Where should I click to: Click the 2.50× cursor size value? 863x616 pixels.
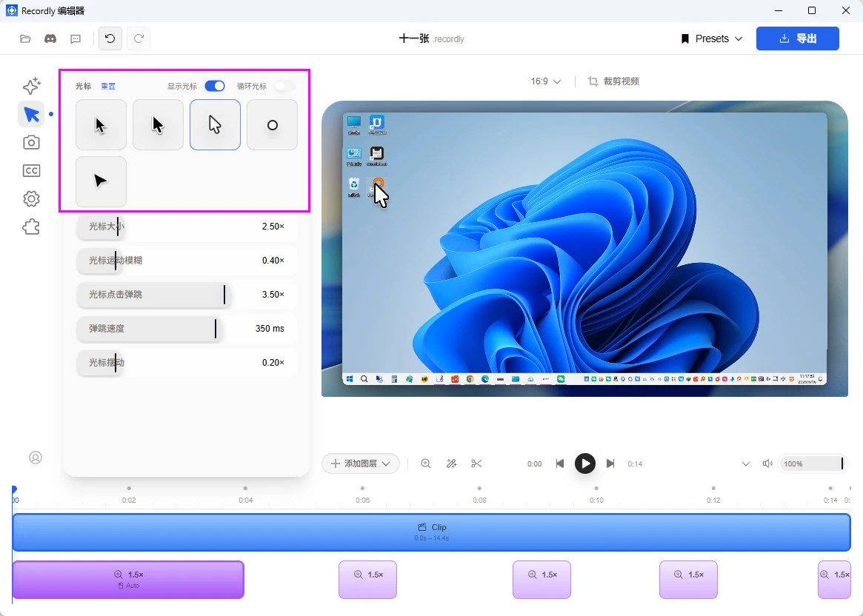(x=273, y=226)
